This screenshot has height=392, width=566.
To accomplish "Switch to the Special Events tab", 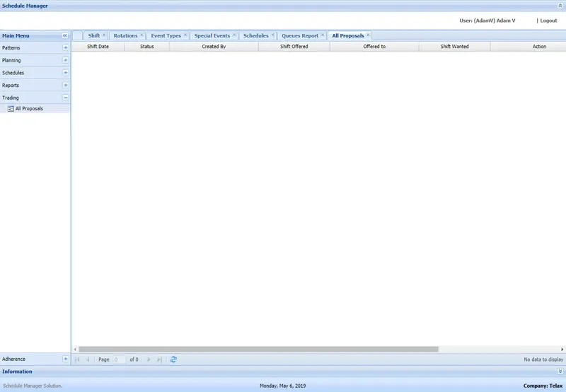I will [212, 35].
